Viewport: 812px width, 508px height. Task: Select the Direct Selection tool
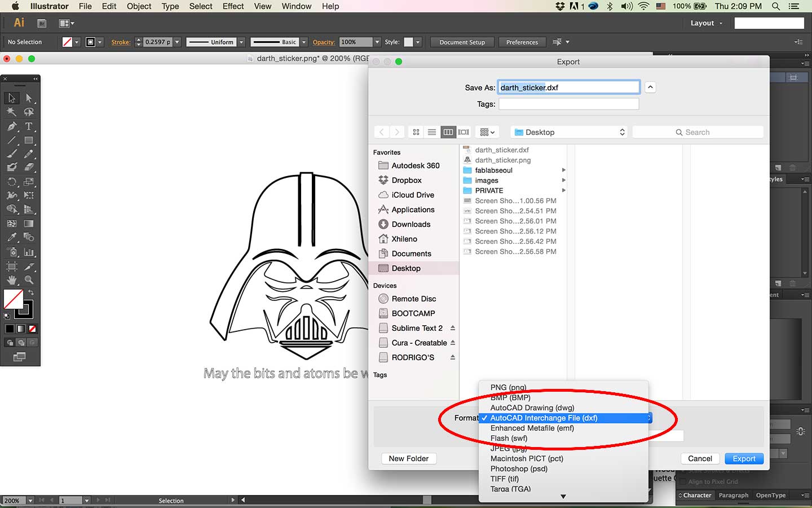(29, 98)
